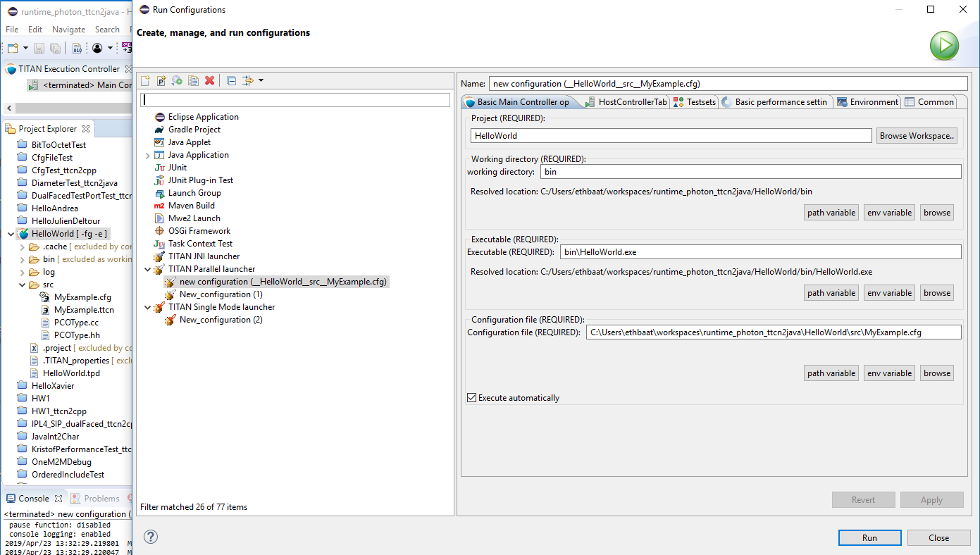Click filter launch configurations icon
980x555 pixels.
click(x=248, y=81)
